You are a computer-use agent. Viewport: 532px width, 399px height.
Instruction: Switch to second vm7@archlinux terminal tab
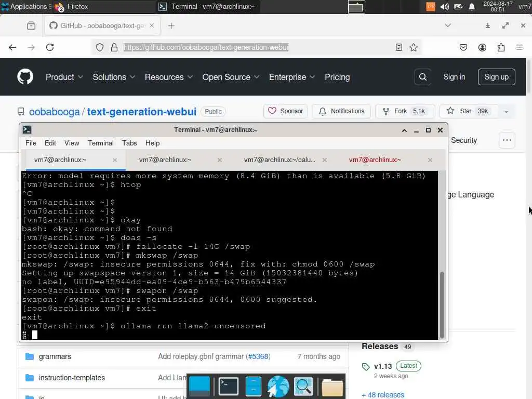click(165, 160)
